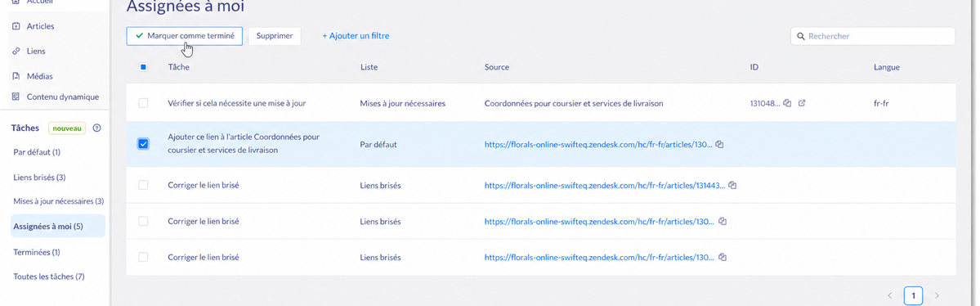The image size is (980, 306).
Task: Open the Liens brisés (3) task list
Action: [x=39, y=177]
